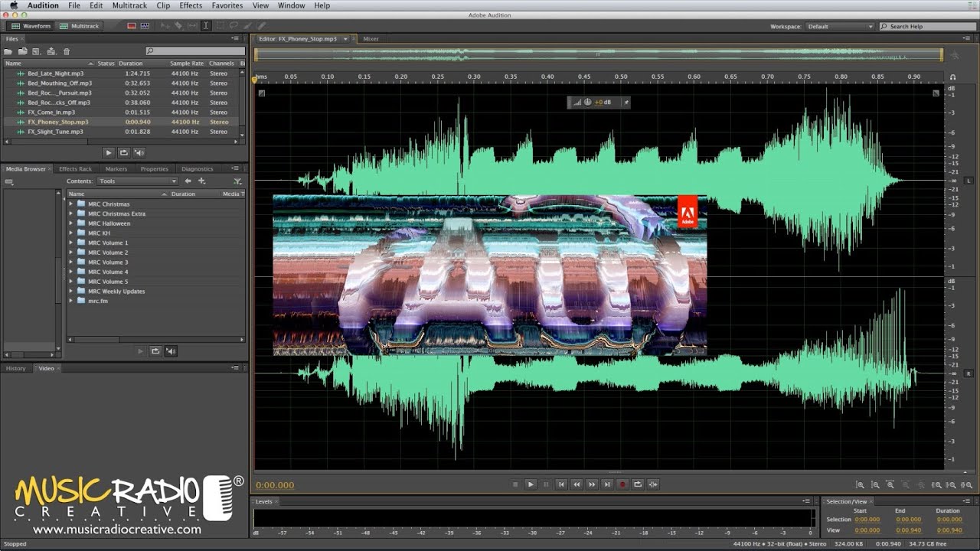
Task: Click the Selection Start time value
Action: point(867,520)
